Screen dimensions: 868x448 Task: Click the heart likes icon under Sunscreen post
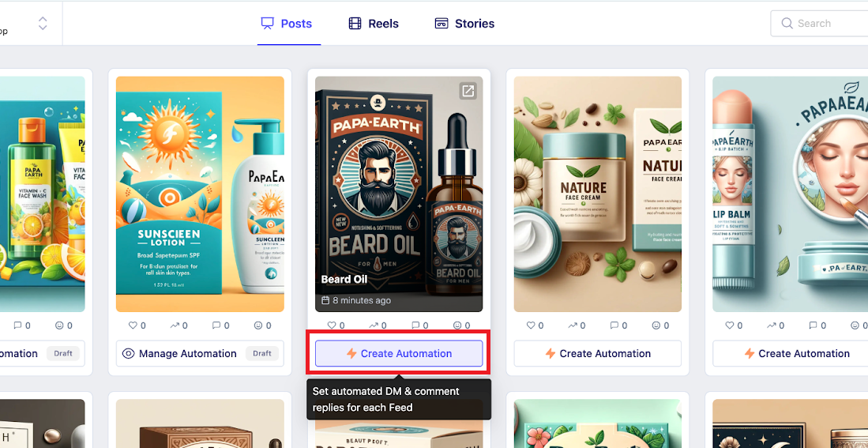tap(133, 326)
